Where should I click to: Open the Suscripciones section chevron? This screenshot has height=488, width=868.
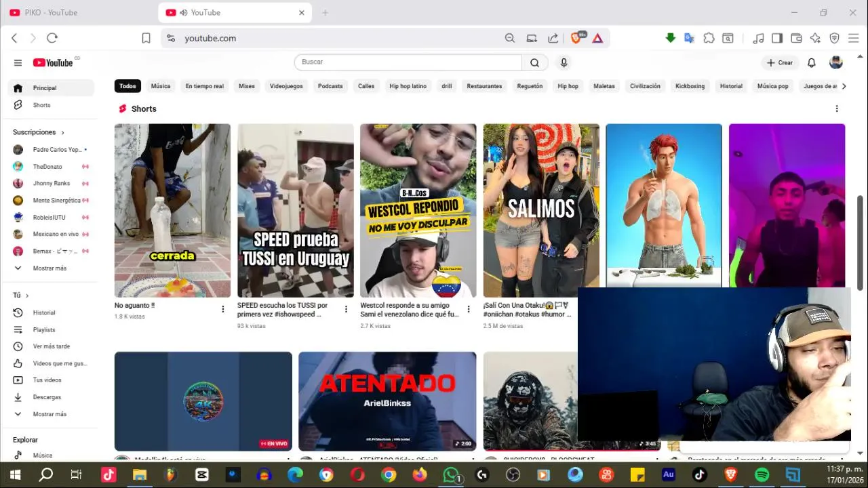(x=62, y=132)
